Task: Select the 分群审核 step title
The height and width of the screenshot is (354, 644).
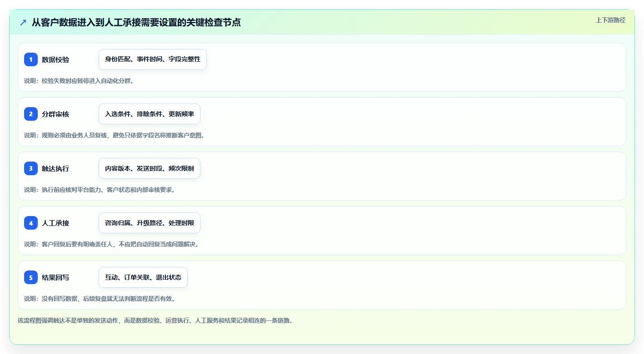Action: (55, 114)
